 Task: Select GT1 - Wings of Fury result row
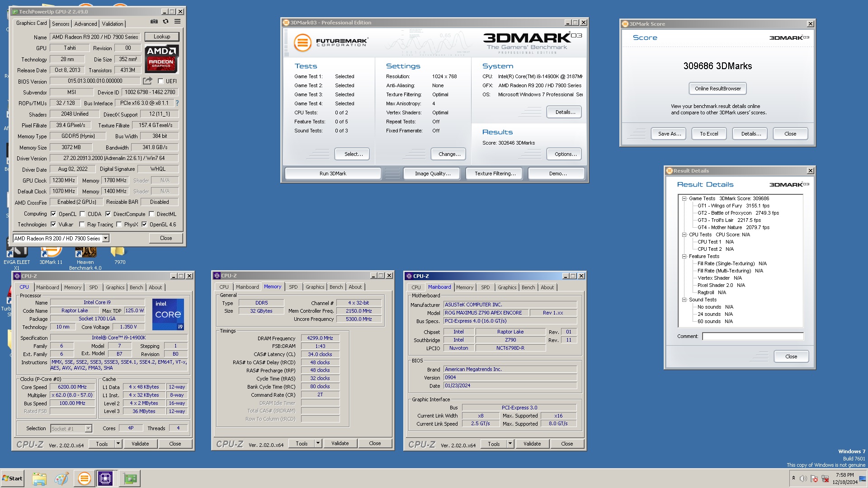coord(733,206)
